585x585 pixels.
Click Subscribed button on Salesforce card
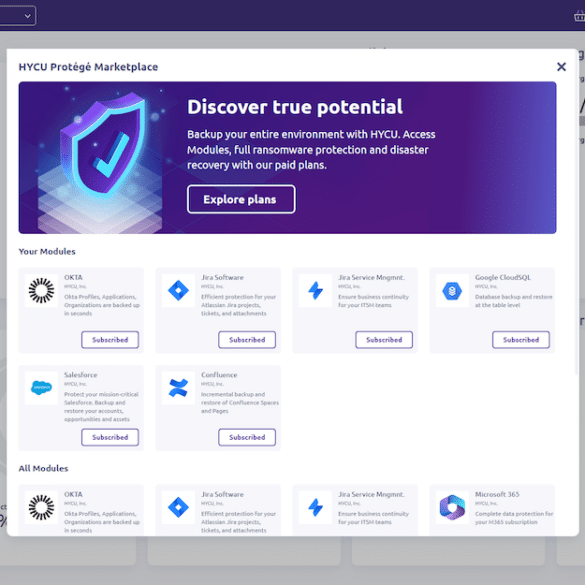(110, 437)
